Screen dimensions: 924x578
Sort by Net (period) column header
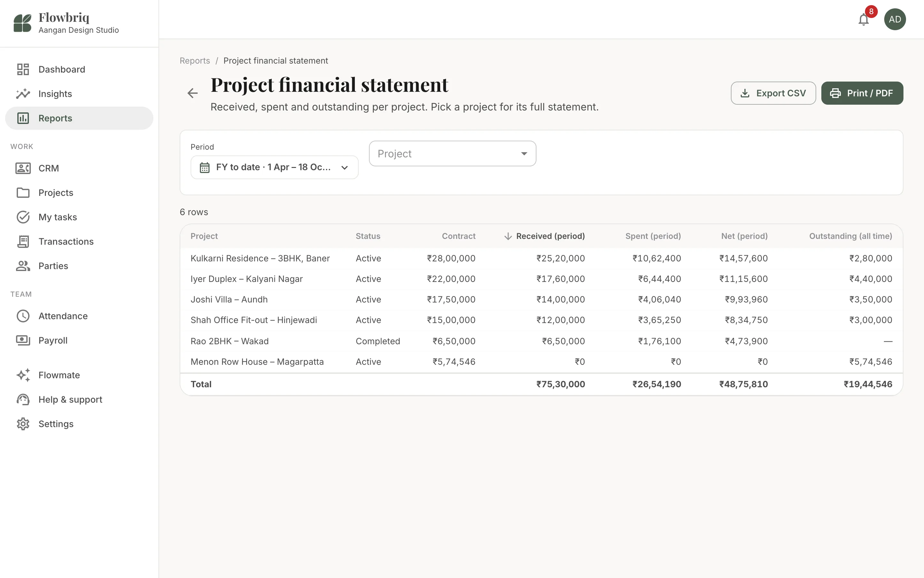click(744, 236)
